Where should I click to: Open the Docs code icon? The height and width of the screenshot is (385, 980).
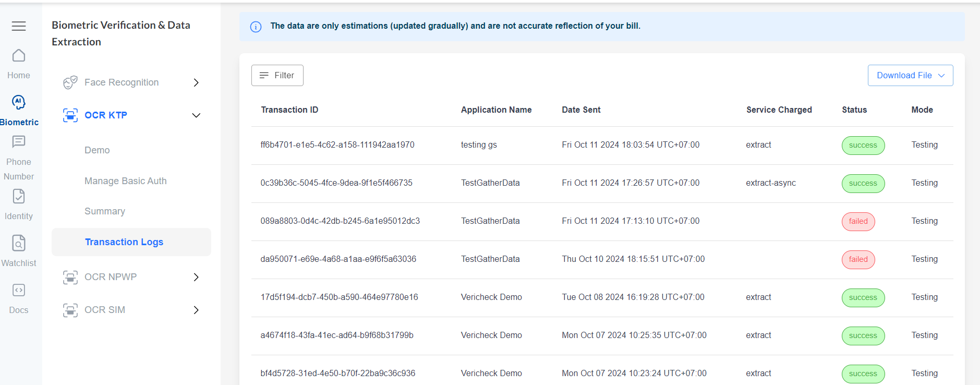point(19,290)
